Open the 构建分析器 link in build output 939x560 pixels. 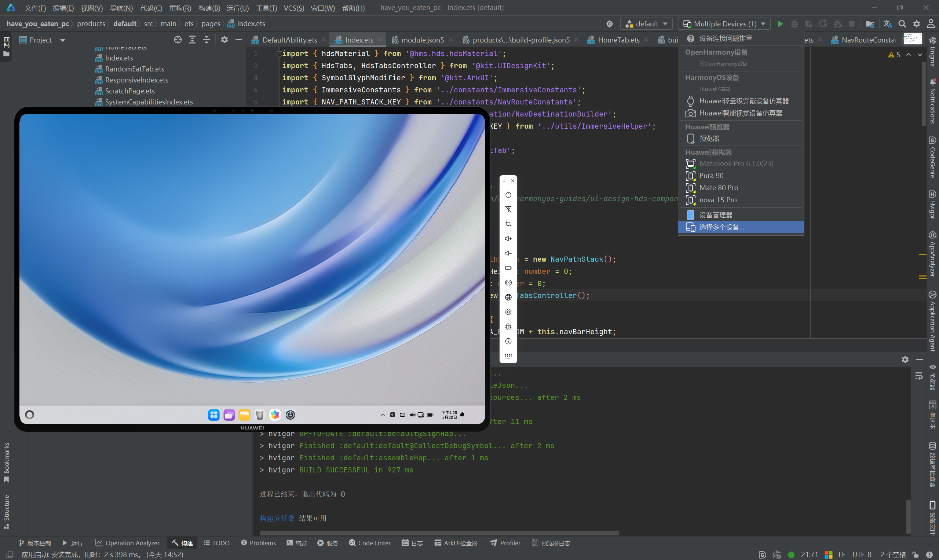click(x=277, y=518)
